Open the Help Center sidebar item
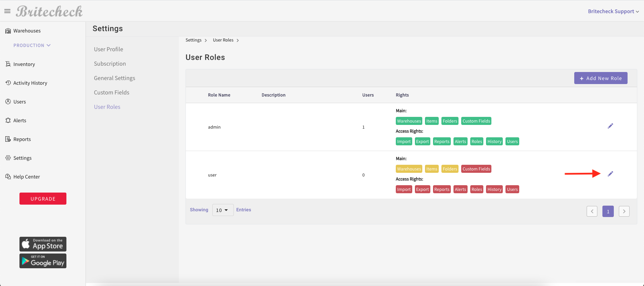644x286 pixels. [x=26, y=177]
